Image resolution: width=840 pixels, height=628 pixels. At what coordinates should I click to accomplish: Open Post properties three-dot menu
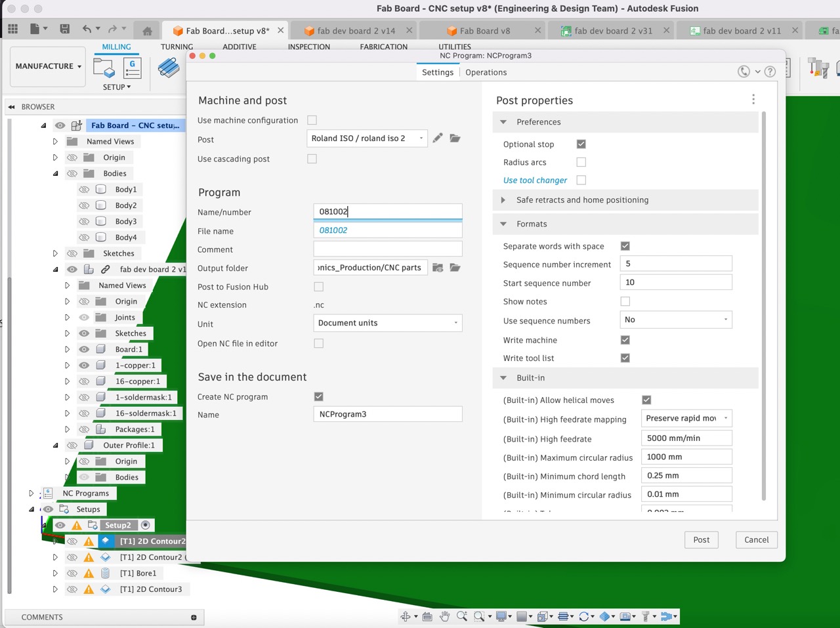pos(753,99)
